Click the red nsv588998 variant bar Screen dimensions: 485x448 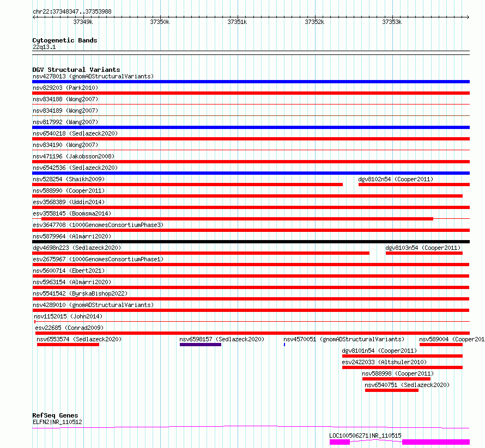click(x=396, y=379)
